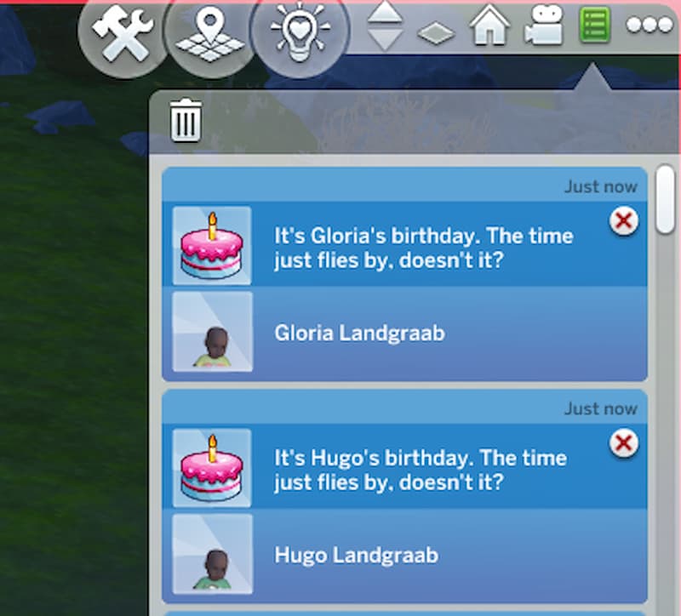Dismiss Hugo's birthday notification
The image size is (681, 616).
click(624, 443)
